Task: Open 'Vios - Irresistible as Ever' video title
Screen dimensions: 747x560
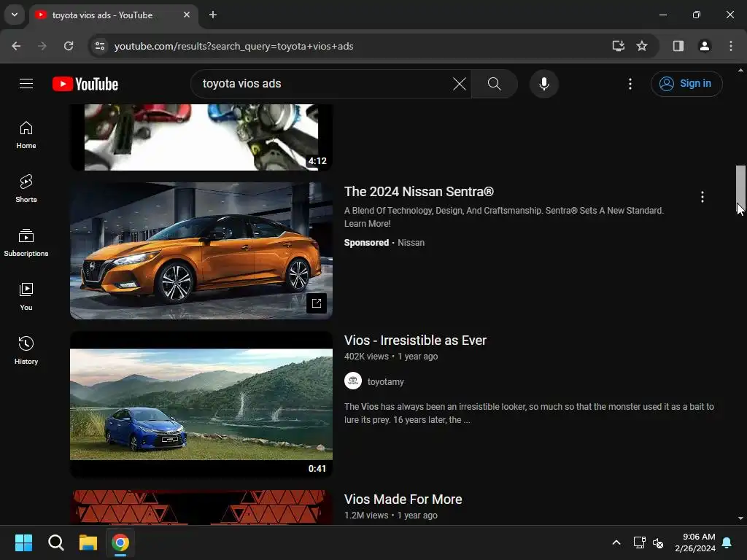Action: point(415,341)
